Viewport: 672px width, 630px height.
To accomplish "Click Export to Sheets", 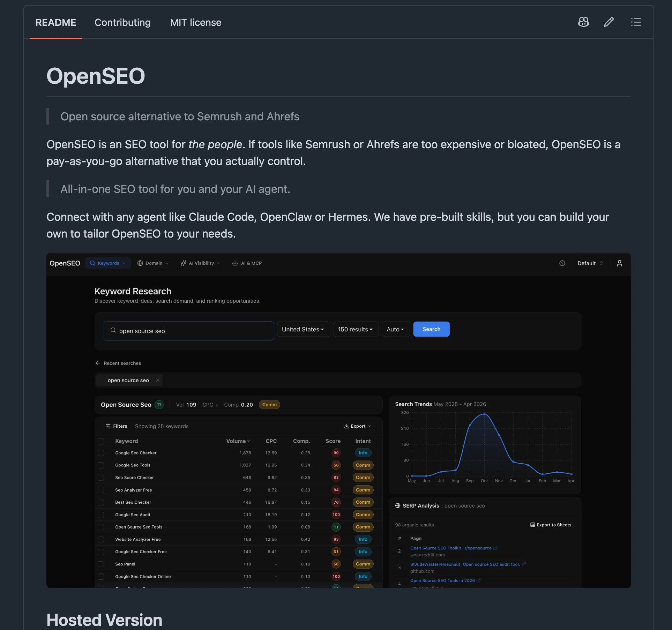I will [551, 525].
